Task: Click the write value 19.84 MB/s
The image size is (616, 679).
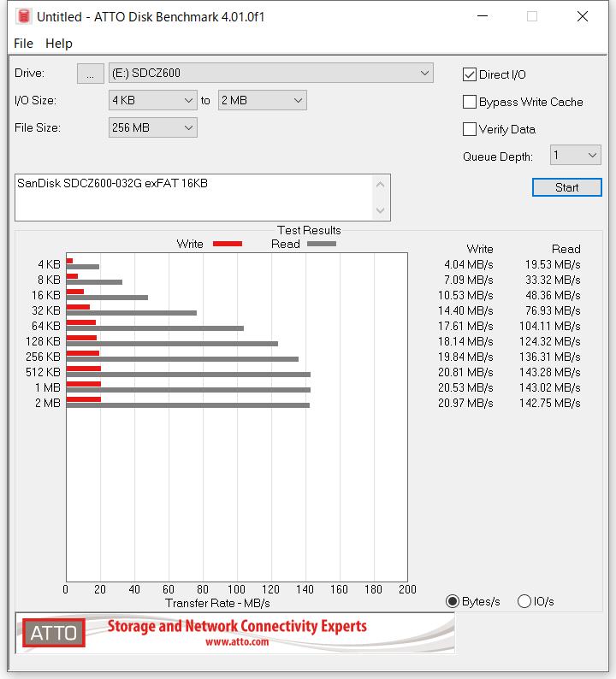Action: (x=465, y=357)
